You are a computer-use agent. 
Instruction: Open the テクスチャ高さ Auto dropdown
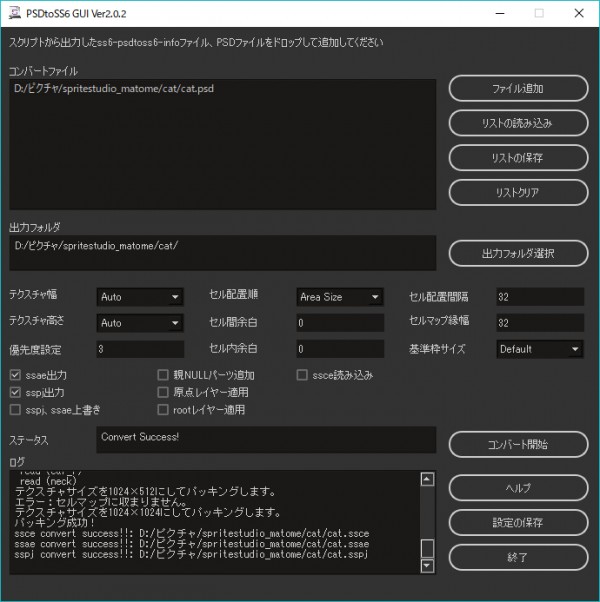(140, 323)
